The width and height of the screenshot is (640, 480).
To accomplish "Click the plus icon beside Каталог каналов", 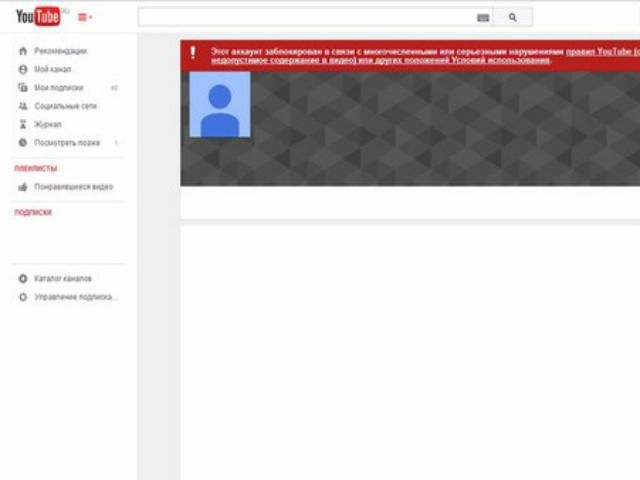I will [23, 278].
